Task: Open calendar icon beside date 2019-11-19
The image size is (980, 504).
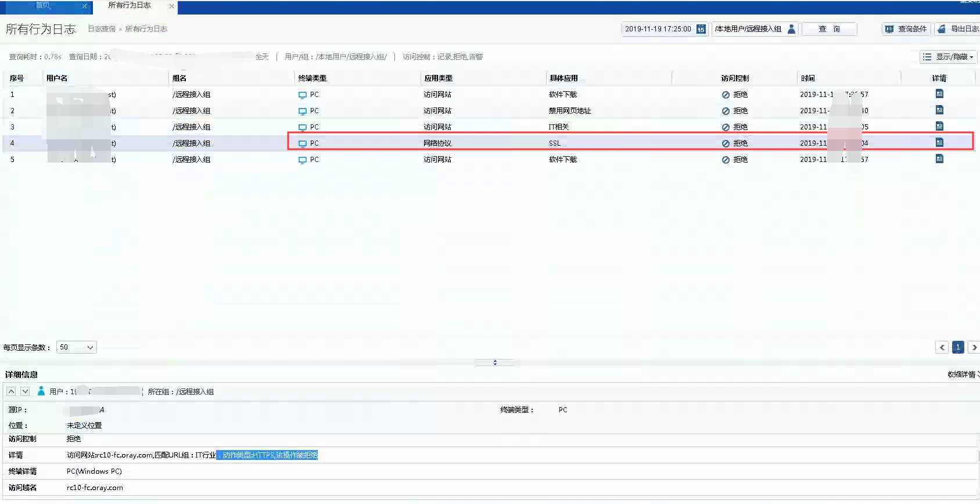Action: point(701,29)
